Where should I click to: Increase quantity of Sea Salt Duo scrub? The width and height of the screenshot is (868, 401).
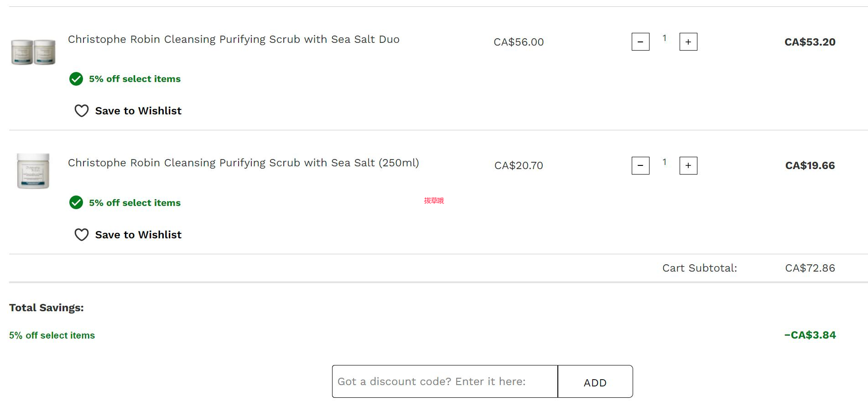click(688, 42)
